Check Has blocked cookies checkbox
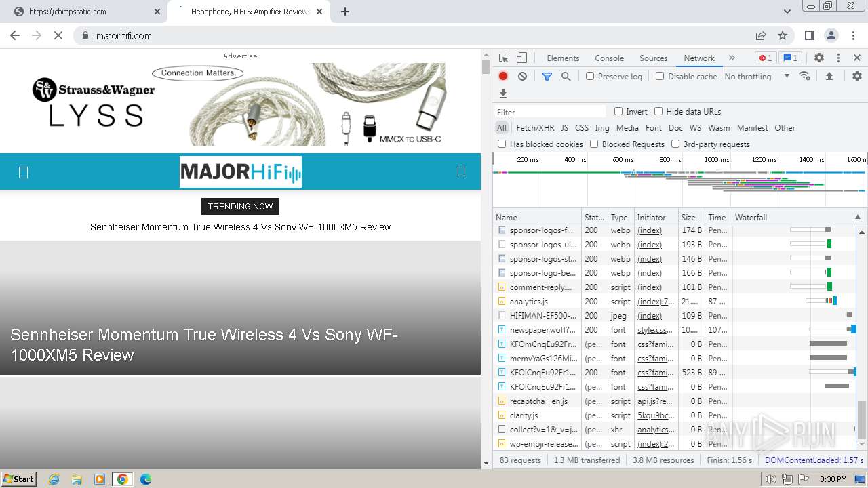 pos(502,144)
